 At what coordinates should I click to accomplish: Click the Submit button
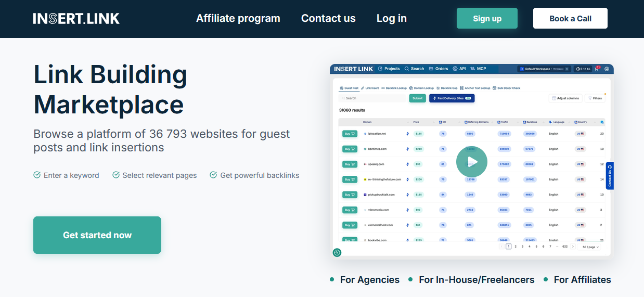[417, 98]
